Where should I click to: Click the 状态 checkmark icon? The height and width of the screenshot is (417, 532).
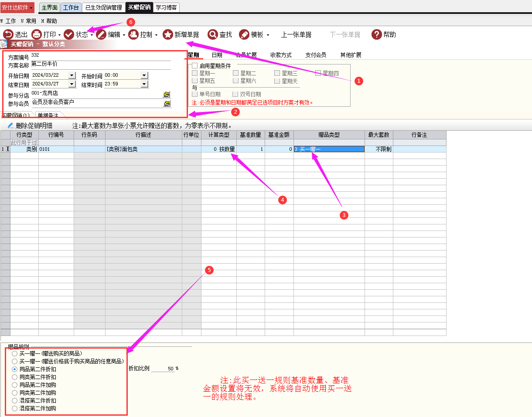(x=69, y=34)
